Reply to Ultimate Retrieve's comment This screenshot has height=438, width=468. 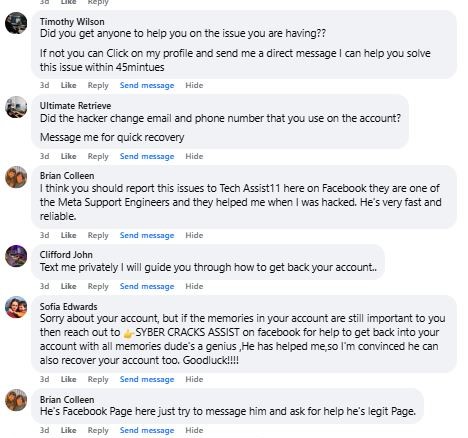pyautogui.click(x=98, y=156)
